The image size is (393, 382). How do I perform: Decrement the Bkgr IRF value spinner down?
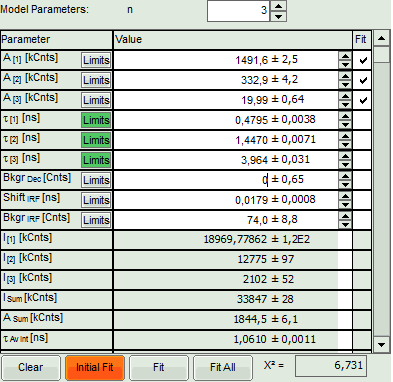pos(345,224)
